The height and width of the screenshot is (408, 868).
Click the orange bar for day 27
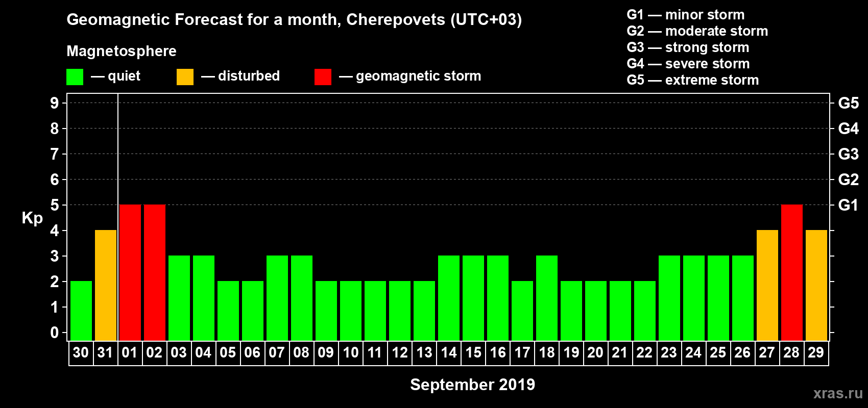coord(767,285)
